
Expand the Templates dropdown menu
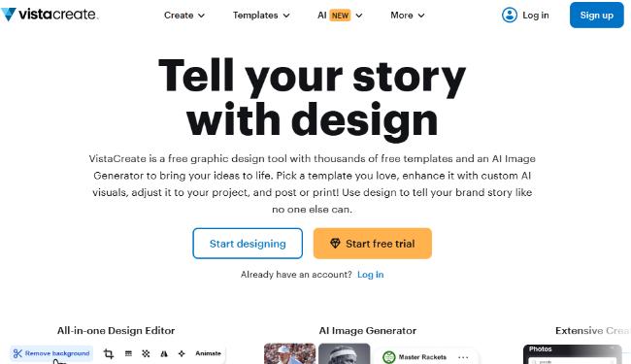261,16
